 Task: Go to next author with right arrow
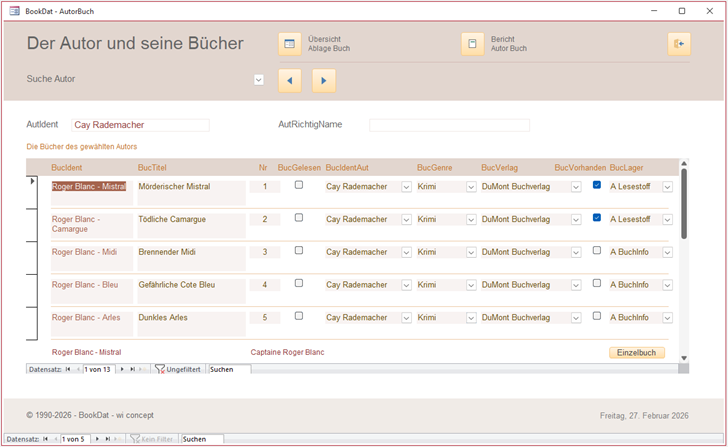[323, 81]
